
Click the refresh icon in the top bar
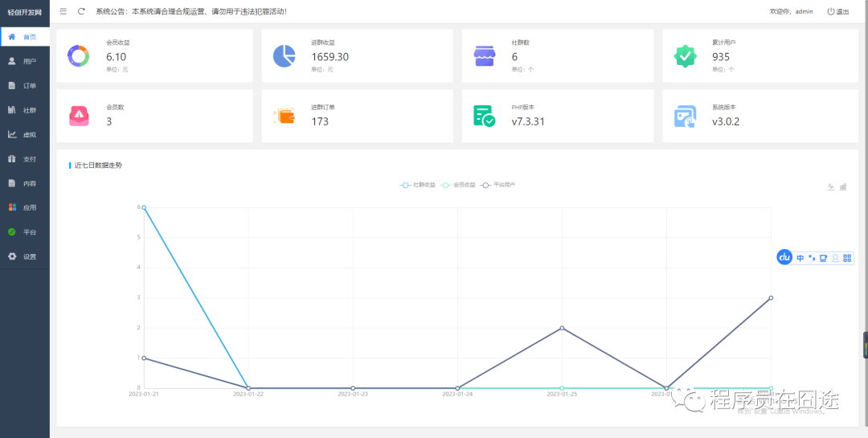[81, 11]
